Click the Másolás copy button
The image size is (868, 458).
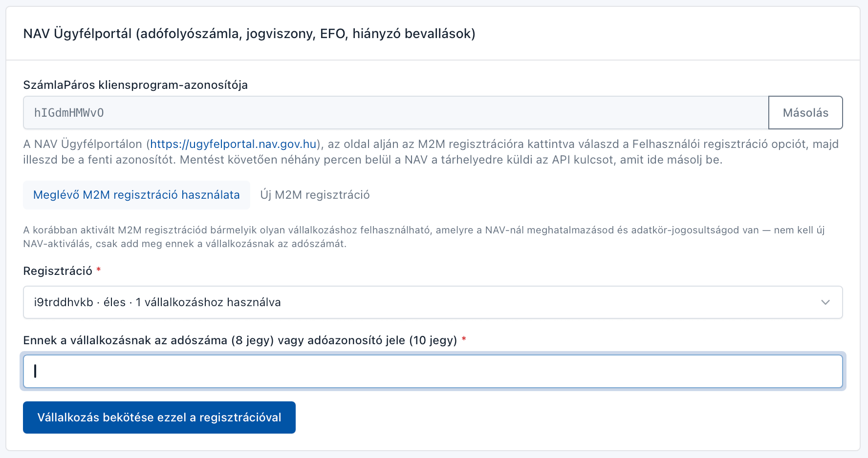tap(805, 113)
